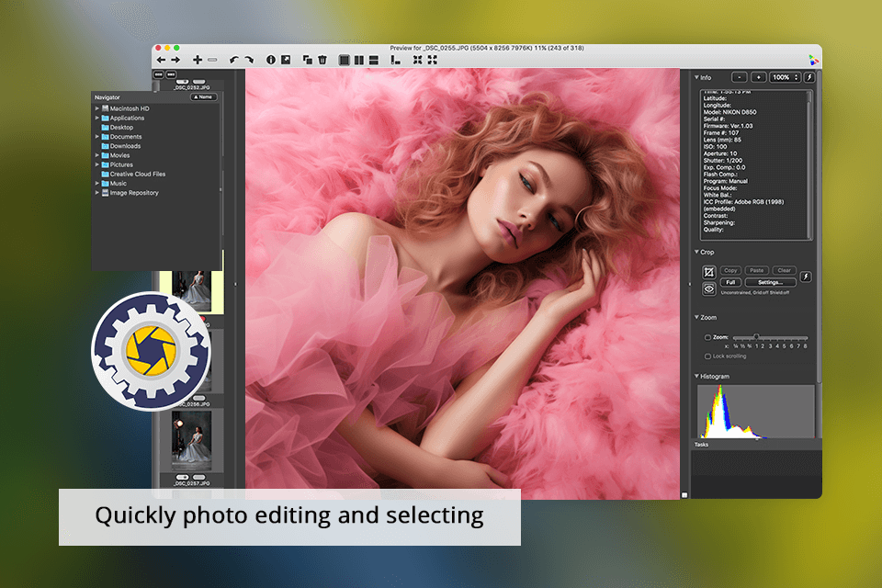Expand Documents folder arrow

(x=96, y=136)
